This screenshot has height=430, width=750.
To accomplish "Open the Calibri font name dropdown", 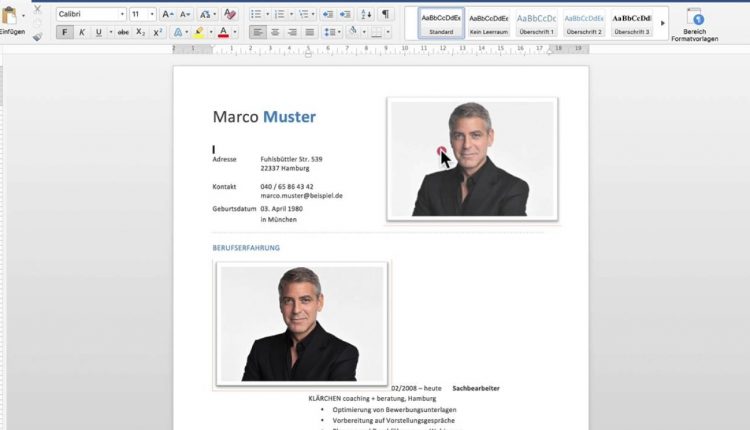I will [x=122, y=14].
